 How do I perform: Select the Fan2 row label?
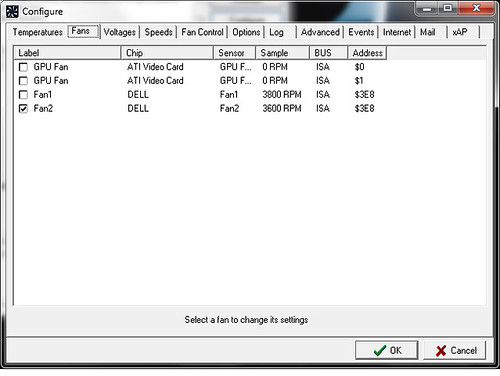(43, 109)
